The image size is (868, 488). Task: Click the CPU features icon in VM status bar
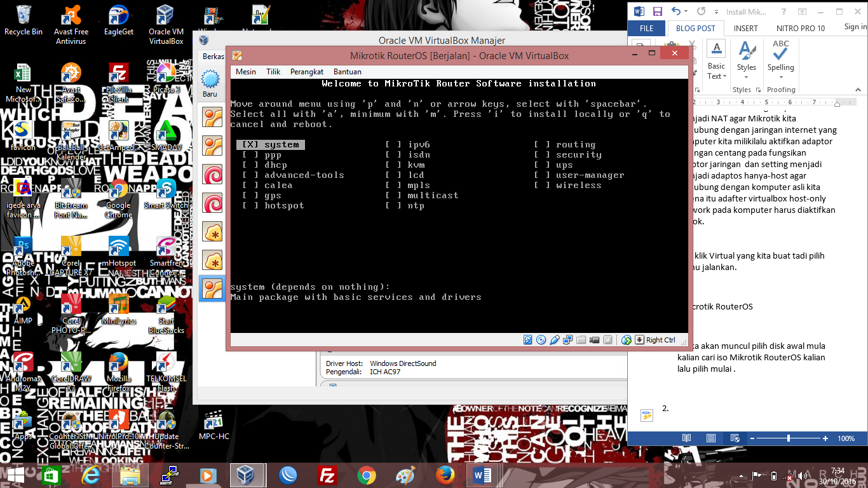pyautogui.click(x=607, y=340)
